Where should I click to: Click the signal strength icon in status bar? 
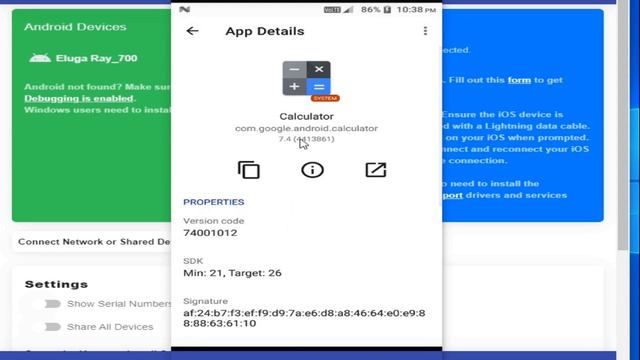[348, 9]
